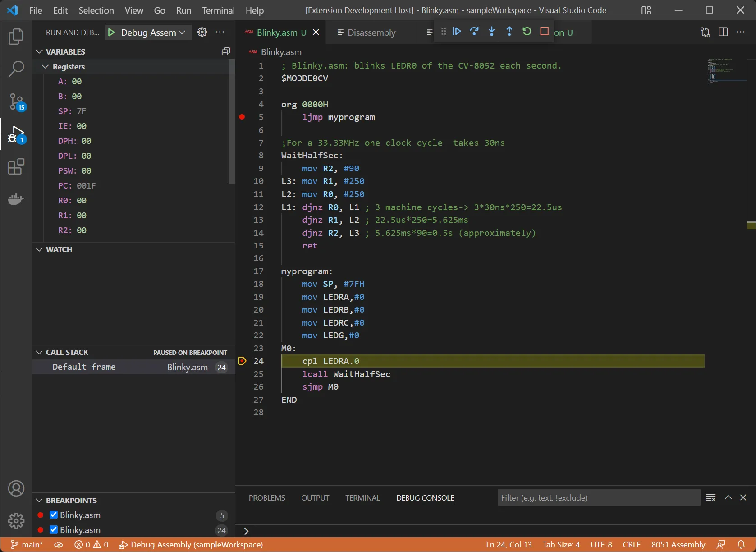Click Continue in the debug toolbar
Screen dimensions: 756x552
click(457, 31)
